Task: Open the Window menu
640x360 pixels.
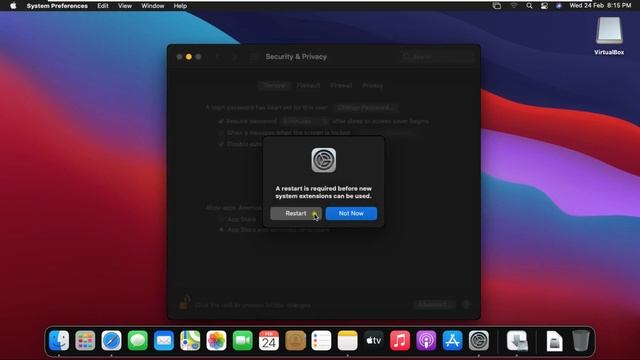Action: [x=153, y=6]
